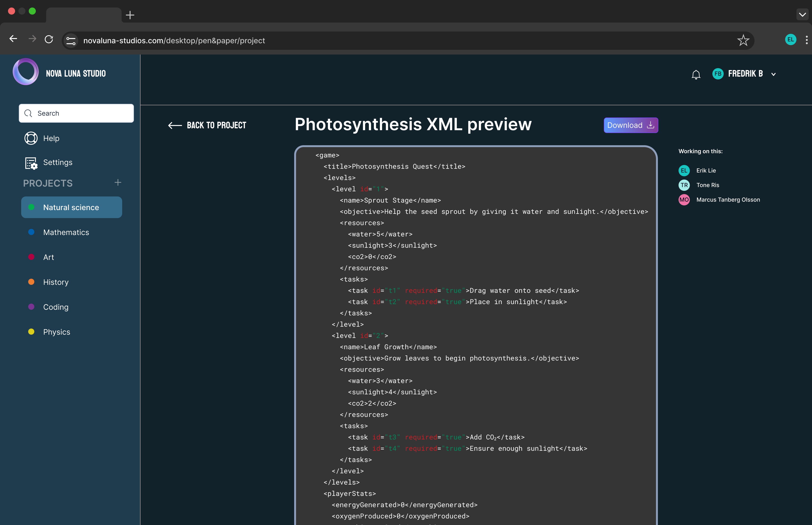812x525 pixels.
Task: Click Marcus Tanberg Olsson's MO avatar
Action: [x=684, y=200]
